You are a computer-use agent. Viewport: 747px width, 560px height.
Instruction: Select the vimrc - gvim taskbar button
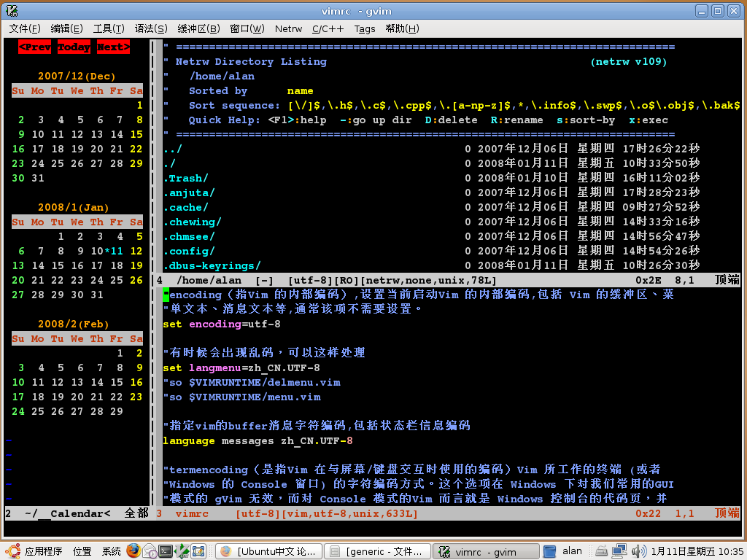tap(486, 551)
